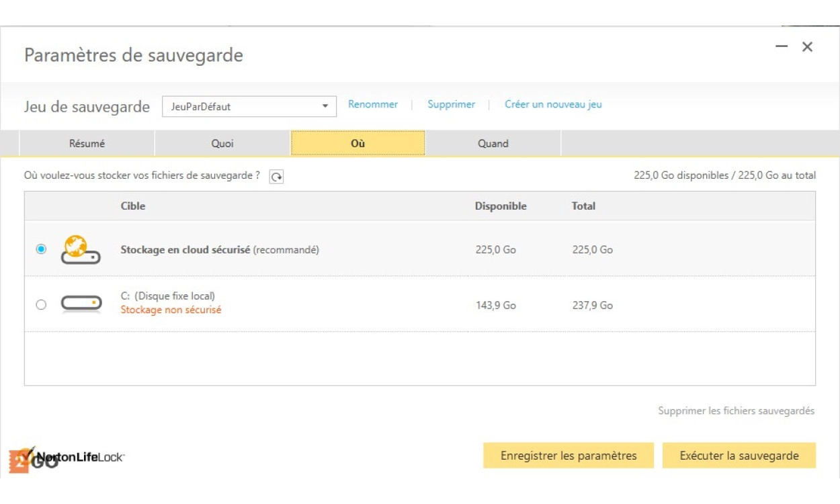Click Supprimer les fichiers sauvegardés link
This screenshot has width=840, height=504.
[736, 411]
